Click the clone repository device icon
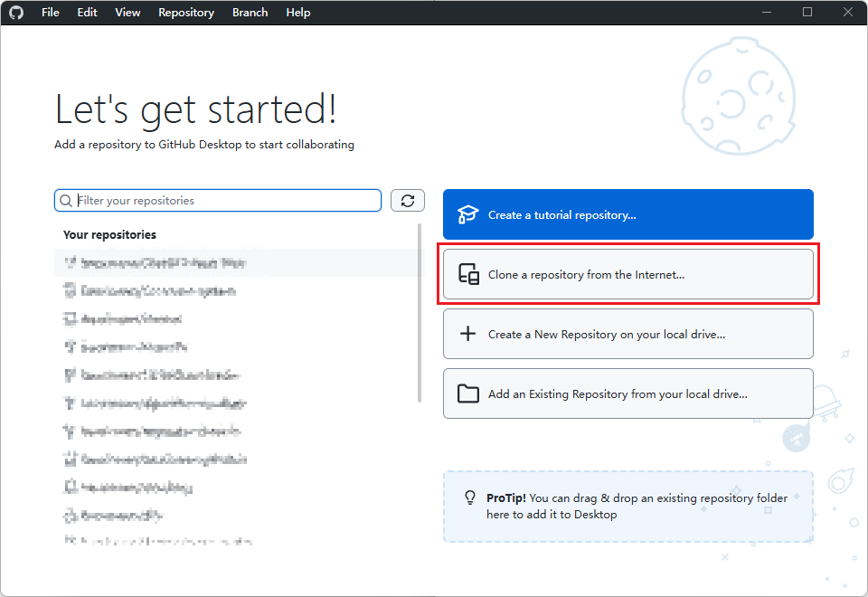 pyautogui.click(x=468, y=275)
